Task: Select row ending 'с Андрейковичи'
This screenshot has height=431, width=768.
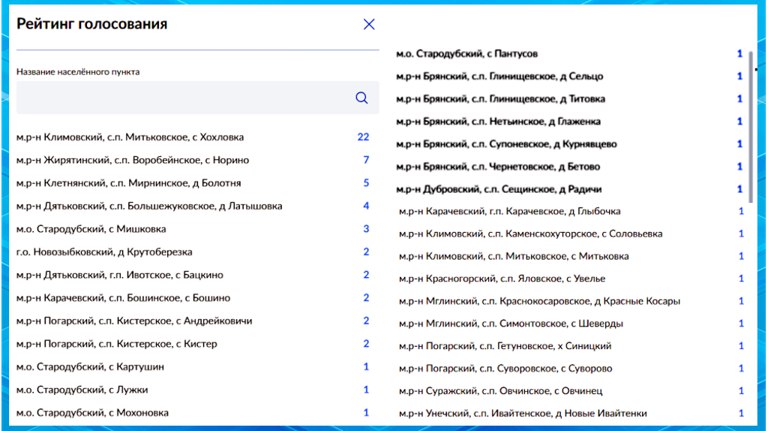Action: pyautogui.click(x=192, y=321)
